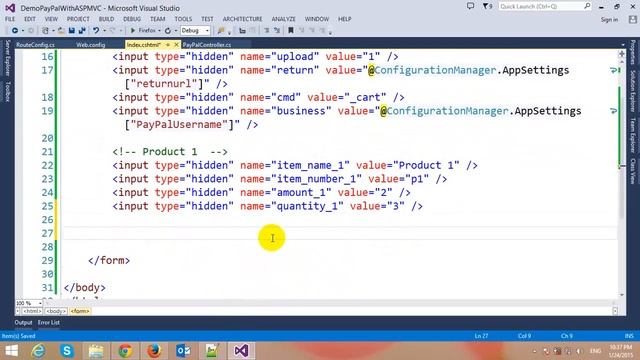Switch to the PayPalController.cs tab

point(207,45)
